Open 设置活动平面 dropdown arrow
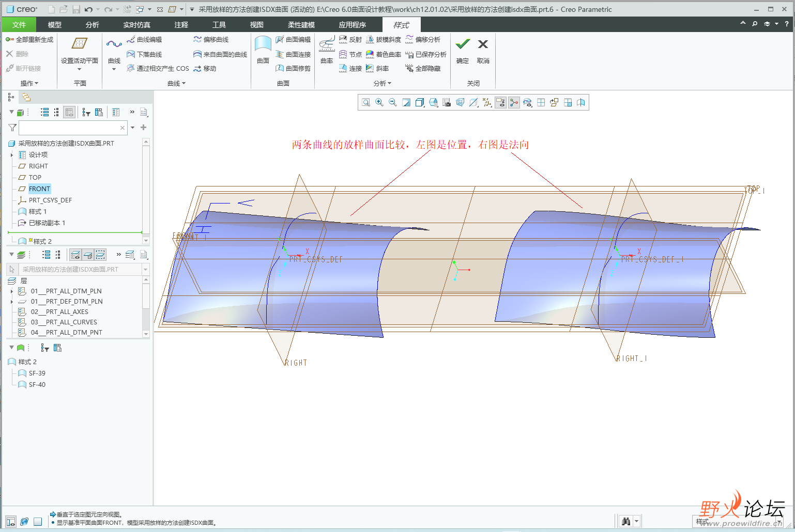 click(x=80, y=69)
